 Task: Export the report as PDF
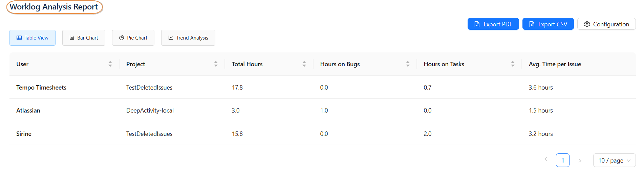tap(493, 24)
